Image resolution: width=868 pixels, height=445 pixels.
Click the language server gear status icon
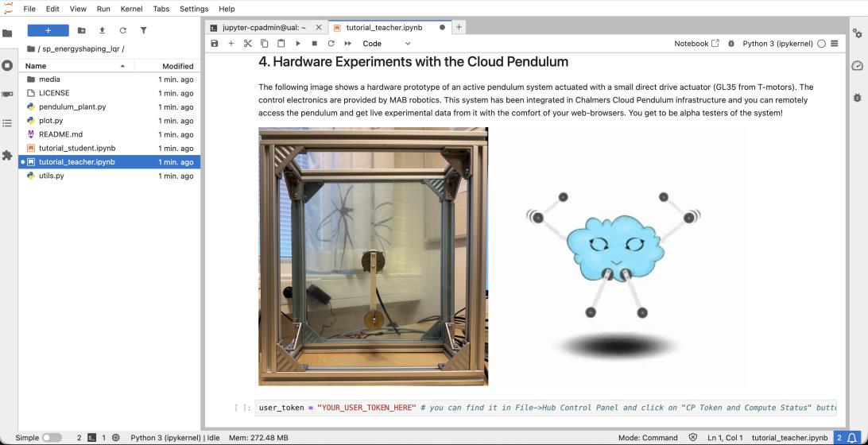click(116, 438)
